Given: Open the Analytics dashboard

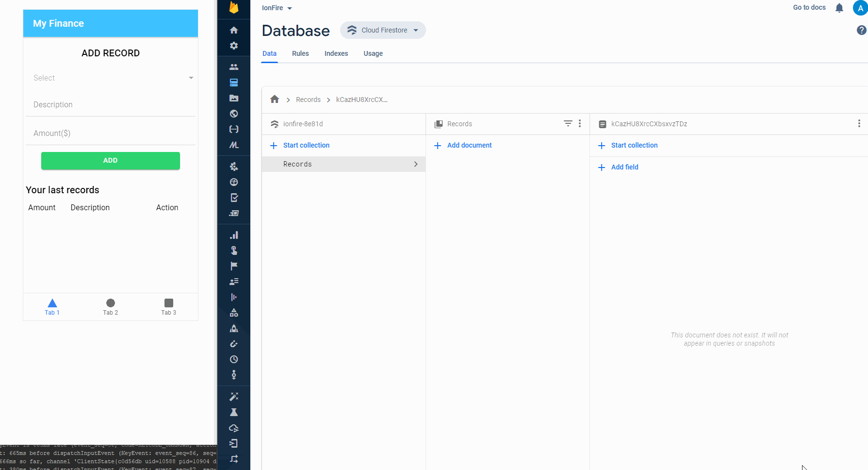Looking at the screenshot, I should 234,235.
